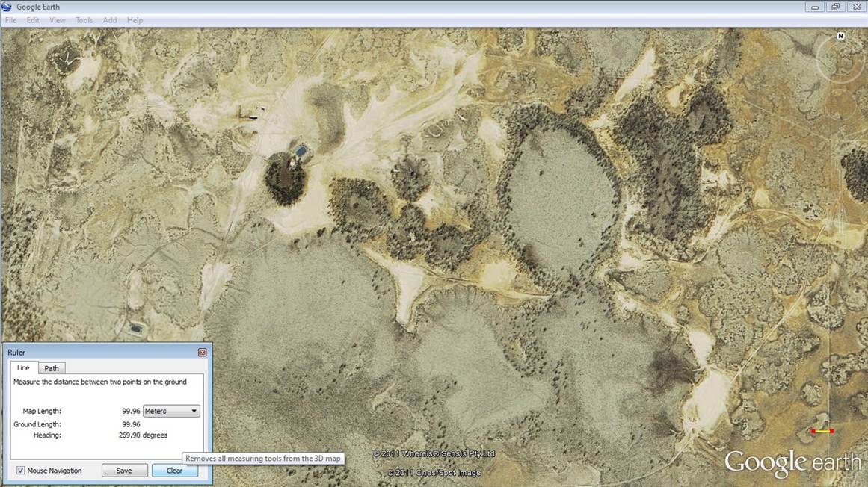
Task: Click Clear to remove all measuring tools
Action: 173,470
